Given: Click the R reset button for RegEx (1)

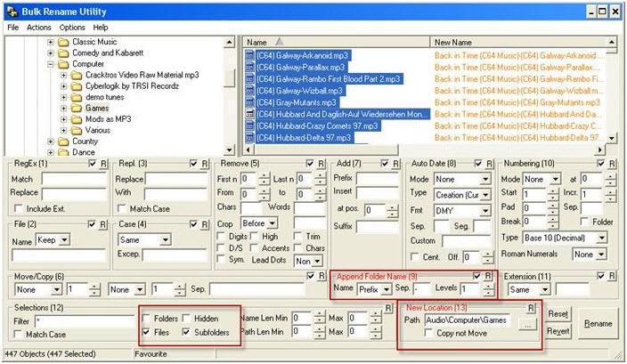Looking at the screenshot, I should coord(103,164).
